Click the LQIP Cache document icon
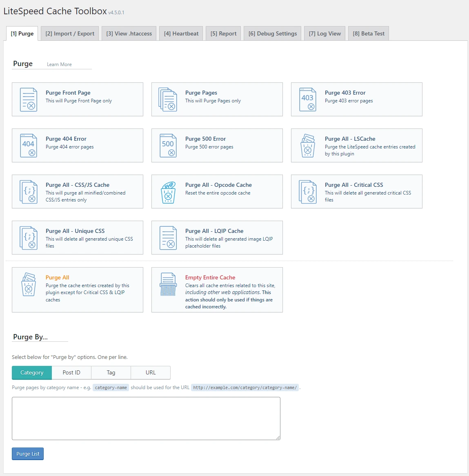 168,238
